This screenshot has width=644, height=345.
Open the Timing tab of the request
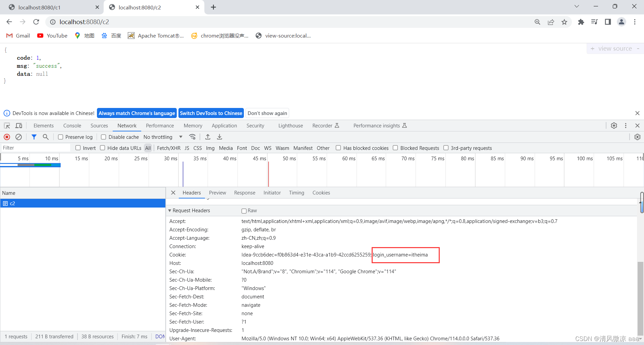(x=297, y=193)
